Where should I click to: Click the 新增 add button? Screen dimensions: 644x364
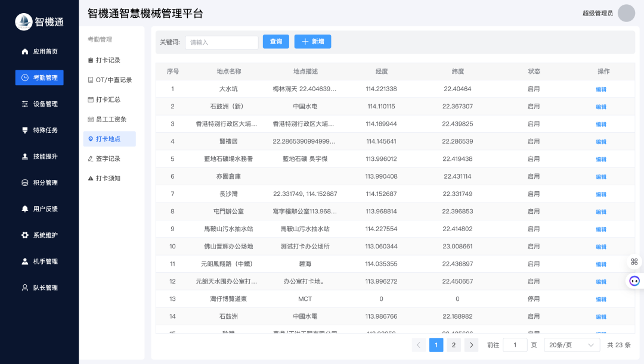pos(312,42)
